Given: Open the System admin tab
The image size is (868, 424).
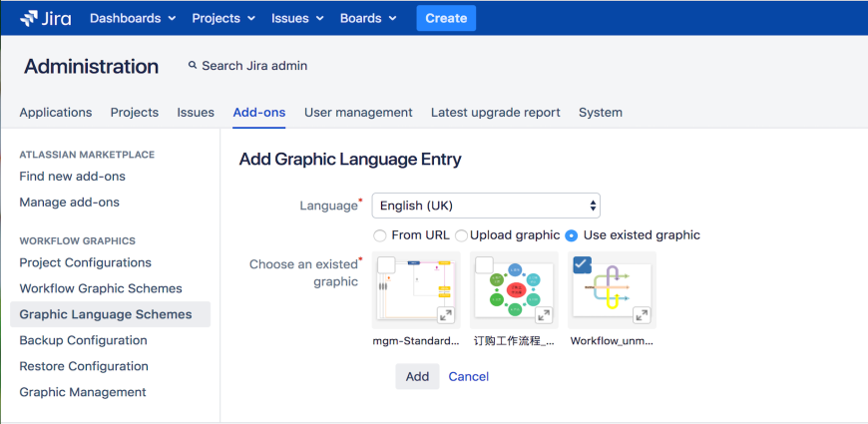Looking at the screenshot, I should 601,113.
